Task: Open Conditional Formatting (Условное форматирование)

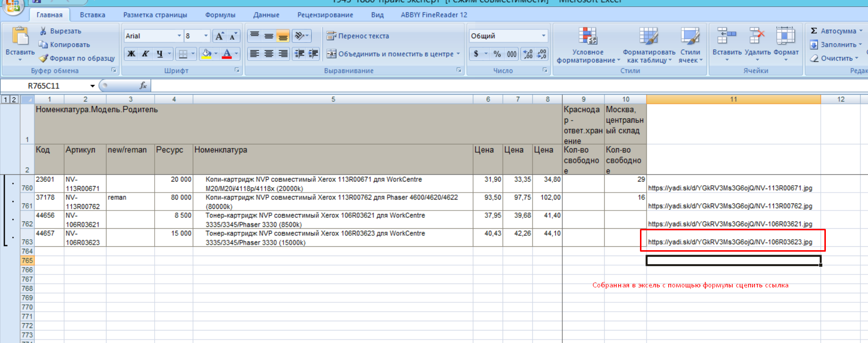Action: [x=588, y=46]
